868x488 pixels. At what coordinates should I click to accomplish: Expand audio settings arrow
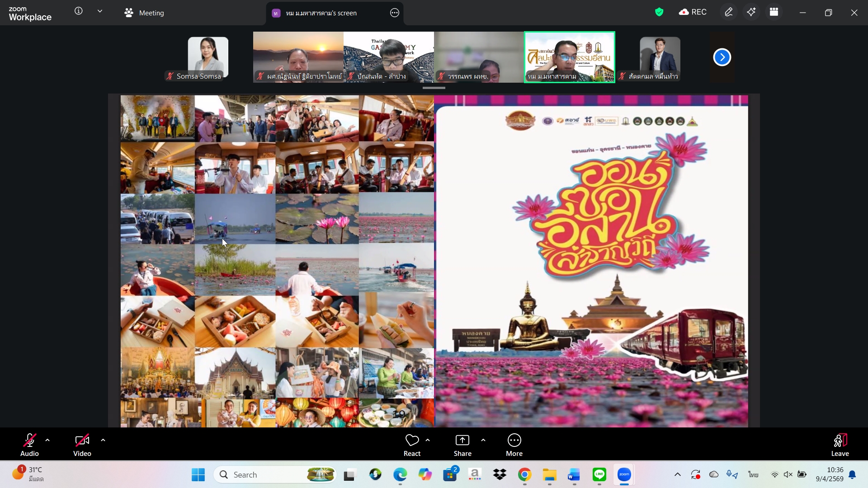[47, 440]
